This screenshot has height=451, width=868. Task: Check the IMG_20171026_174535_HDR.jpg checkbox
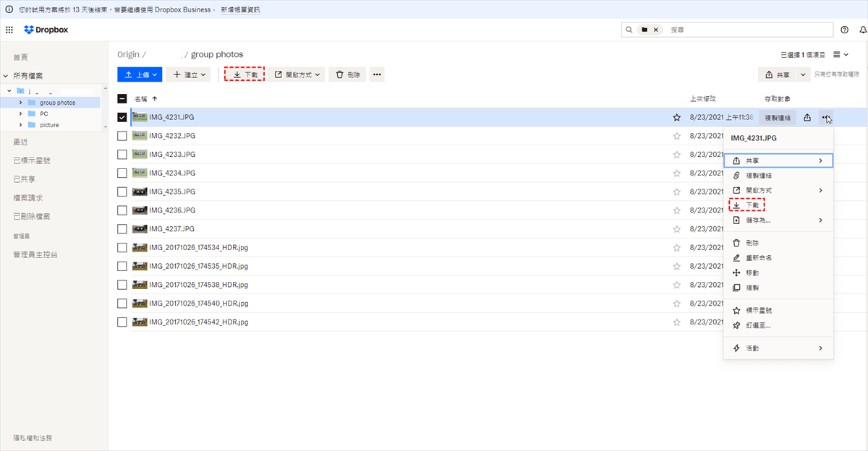(122, 266)
